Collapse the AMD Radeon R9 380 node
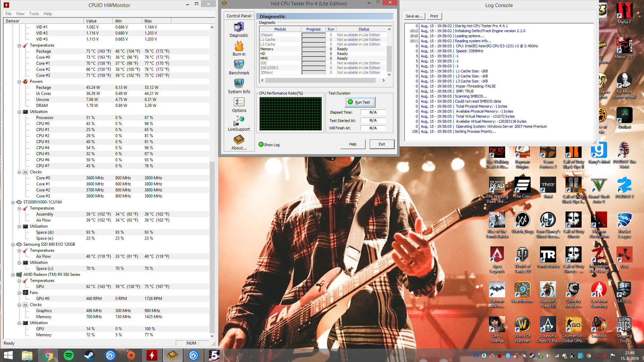 [x=13, y=275]
